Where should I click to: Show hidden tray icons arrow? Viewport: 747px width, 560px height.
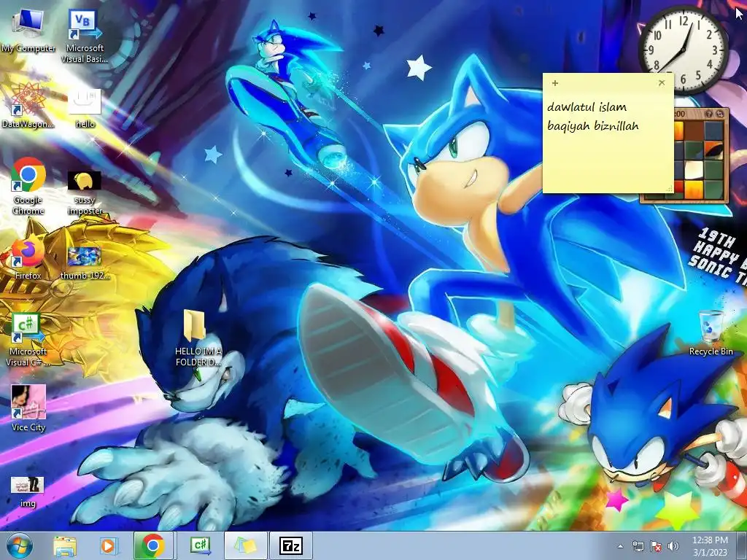(620, 546)
